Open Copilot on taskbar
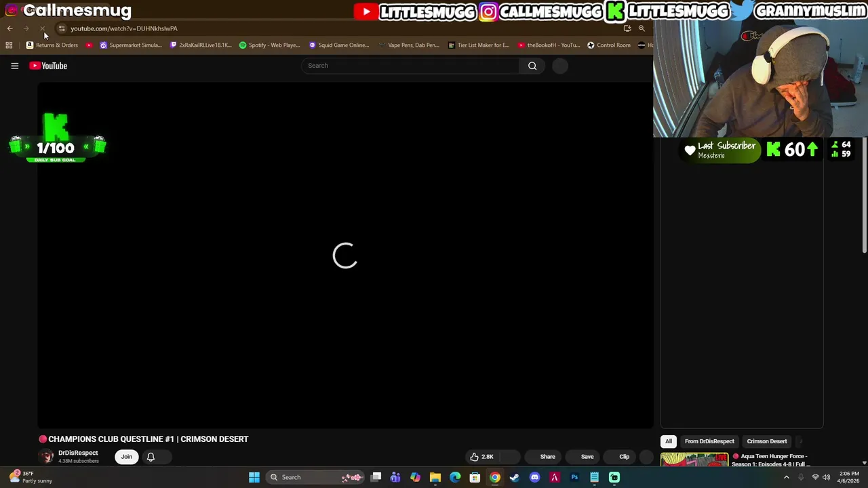This screenshot has width=868, height=488. 415,477
